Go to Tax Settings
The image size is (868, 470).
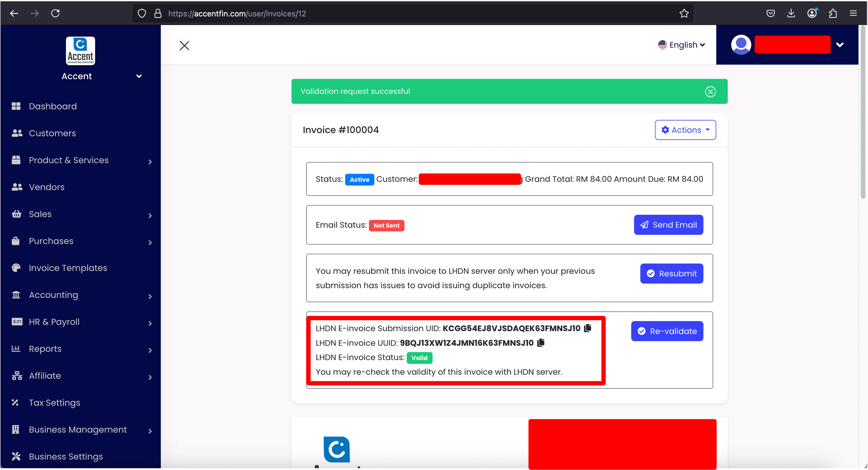pos(54,403)
